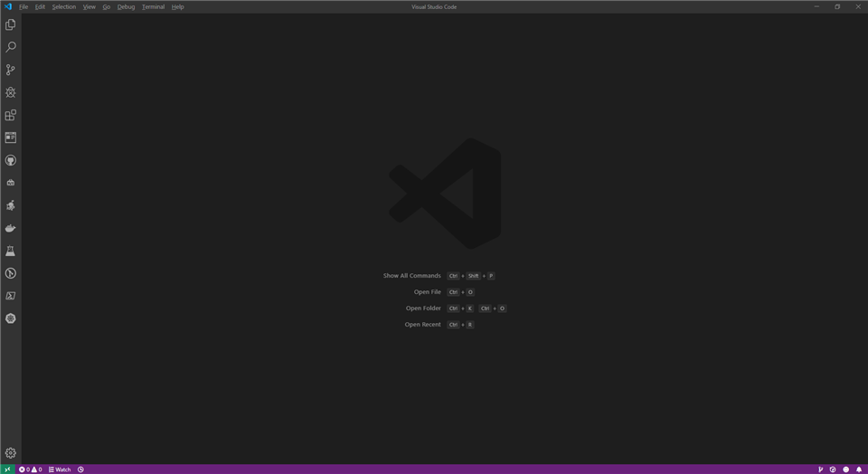The height and width of the screenshot is (474, 868).
Task: Open the Help menu
Action: click(177, 6)
